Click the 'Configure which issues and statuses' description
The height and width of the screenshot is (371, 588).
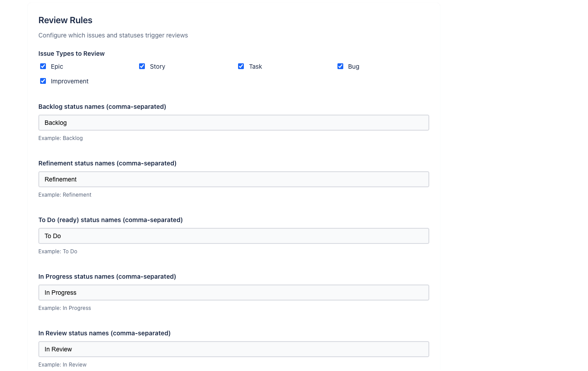(113, 35)
